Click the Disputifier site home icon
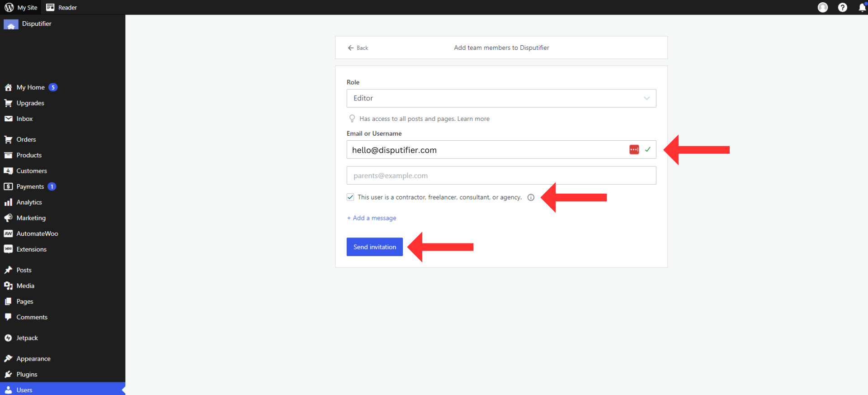The image size is (868, 395). (11, 24)
